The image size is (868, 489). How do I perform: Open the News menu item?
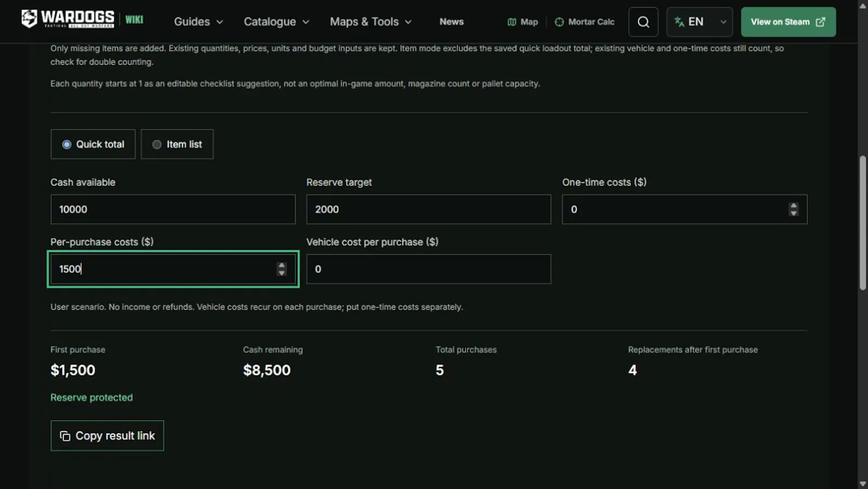[451, 22]
